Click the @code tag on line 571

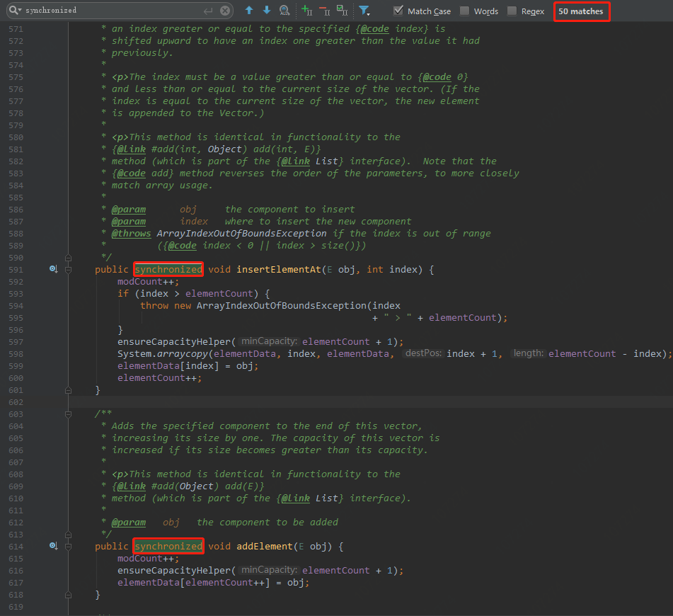(374, 29)
